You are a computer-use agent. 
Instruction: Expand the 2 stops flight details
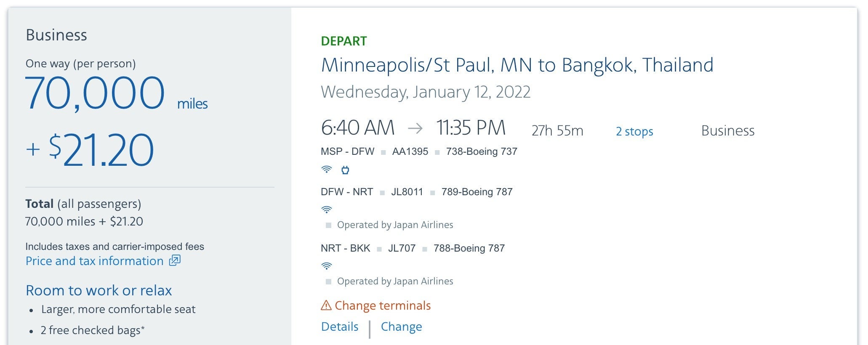634,131
